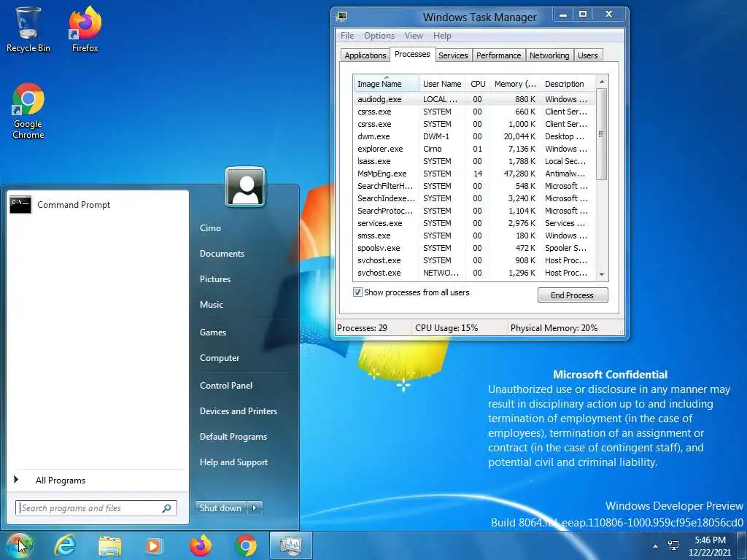Select the explorer.exe process row
Viewport: 747px width, 560px height.
pyautogui.click(x=474, y=149)
